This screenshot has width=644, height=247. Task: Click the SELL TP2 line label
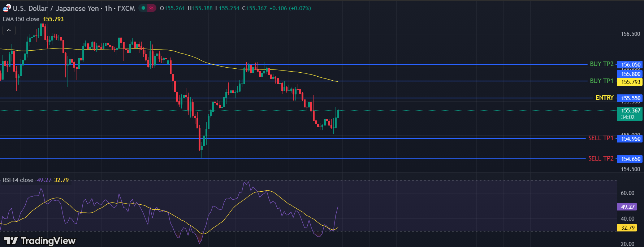pos(601,158)
